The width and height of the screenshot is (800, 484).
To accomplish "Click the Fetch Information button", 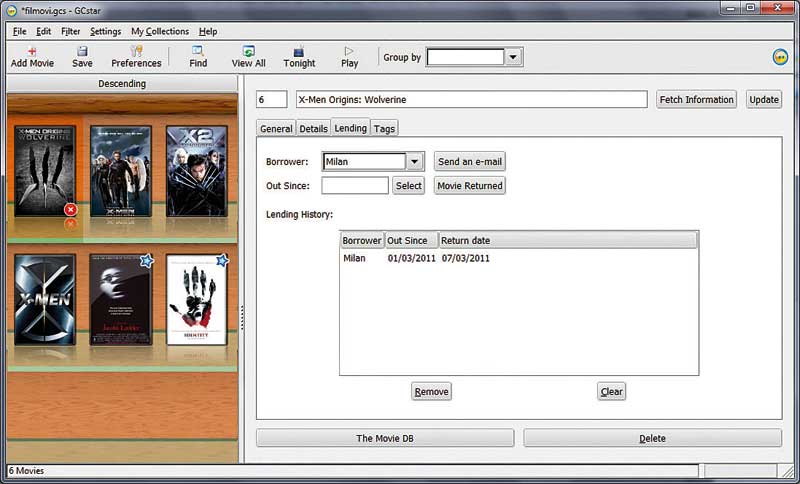I will pyautogui.click(x=696, y=99).
